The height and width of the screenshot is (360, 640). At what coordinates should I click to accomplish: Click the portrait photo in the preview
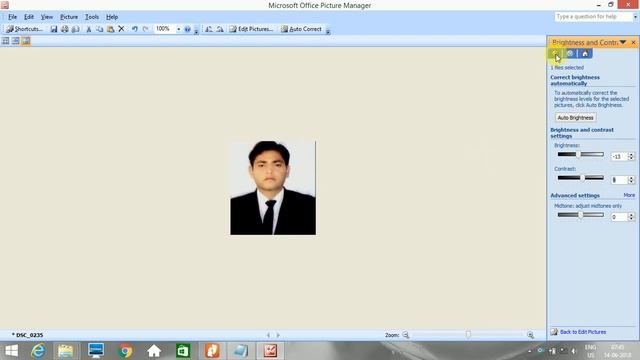273,188
